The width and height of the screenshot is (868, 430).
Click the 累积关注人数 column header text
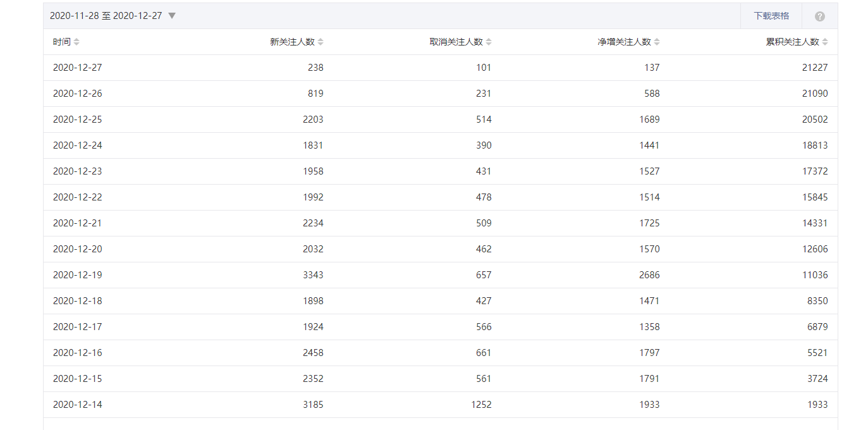792,42
